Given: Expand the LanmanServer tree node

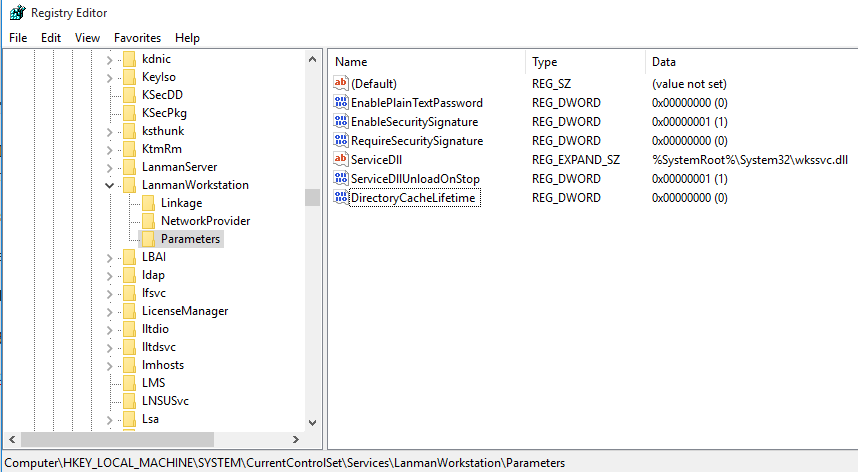Looking at the screenshot, I should [109, 167].
